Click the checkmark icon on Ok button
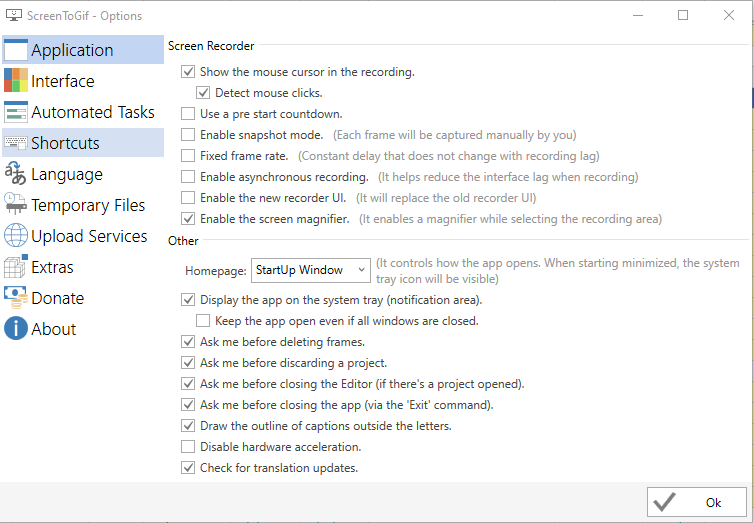The width and height of the screenshot is (754, 523). 665,502
